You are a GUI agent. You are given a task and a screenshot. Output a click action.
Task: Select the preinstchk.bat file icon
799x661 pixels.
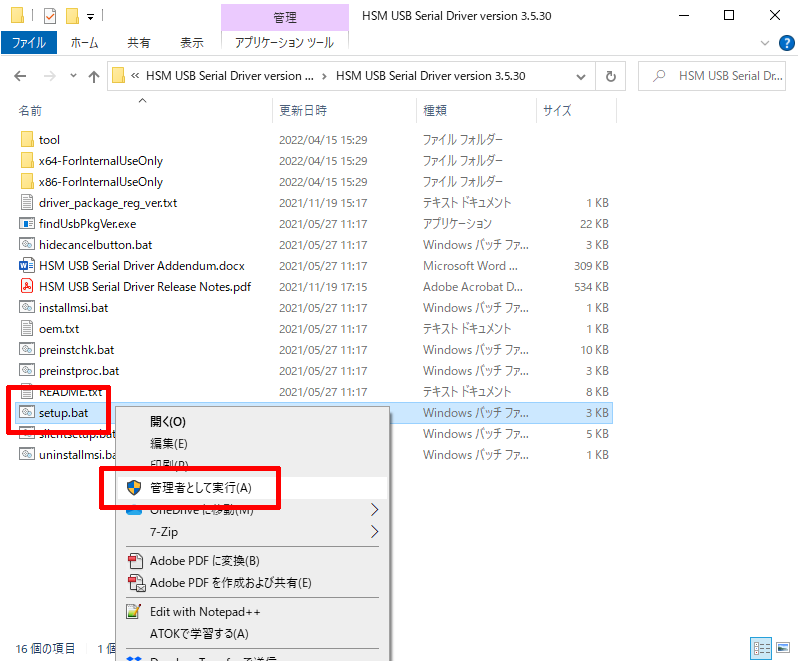(27, 349)
